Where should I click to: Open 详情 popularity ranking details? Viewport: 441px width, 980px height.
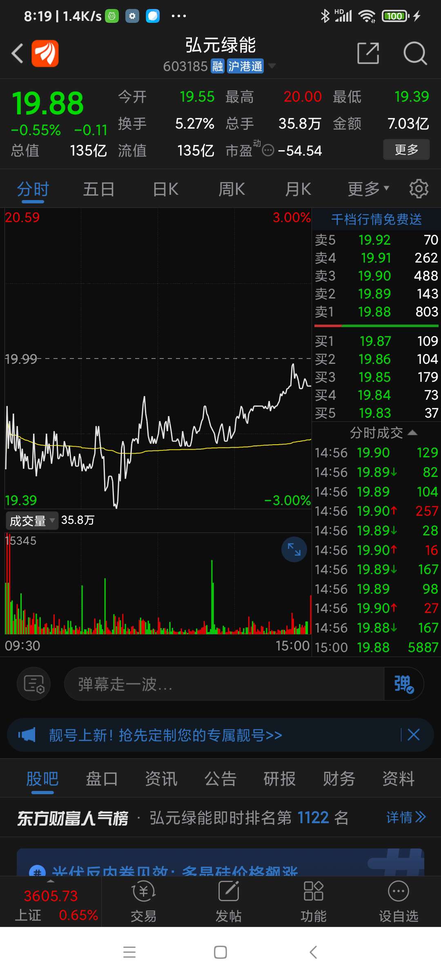tap(406, 817)
